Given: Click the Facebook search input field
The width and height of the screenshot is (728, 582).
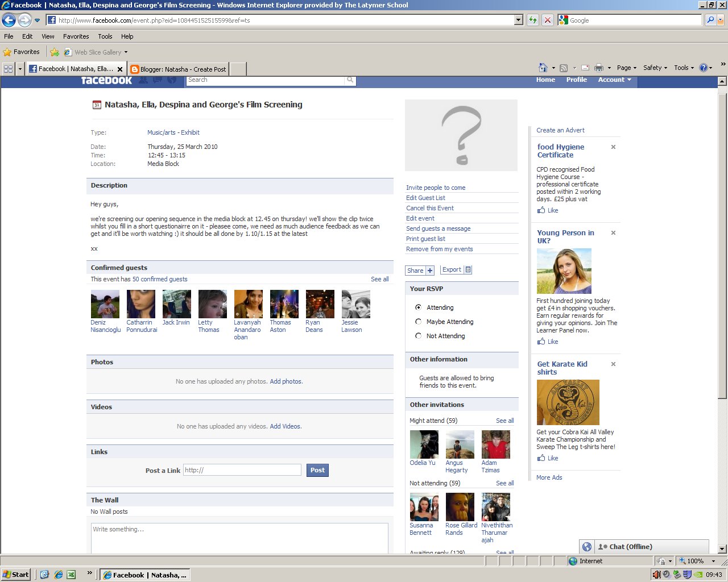Looking at the screenshot, I should pyautogui.click(x=266, y=80).
